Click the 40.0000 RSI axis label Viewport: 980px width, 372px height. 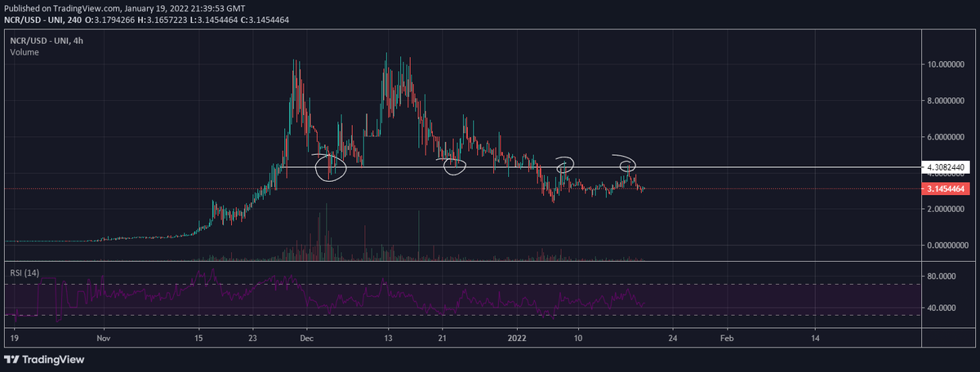pos(942,308)
